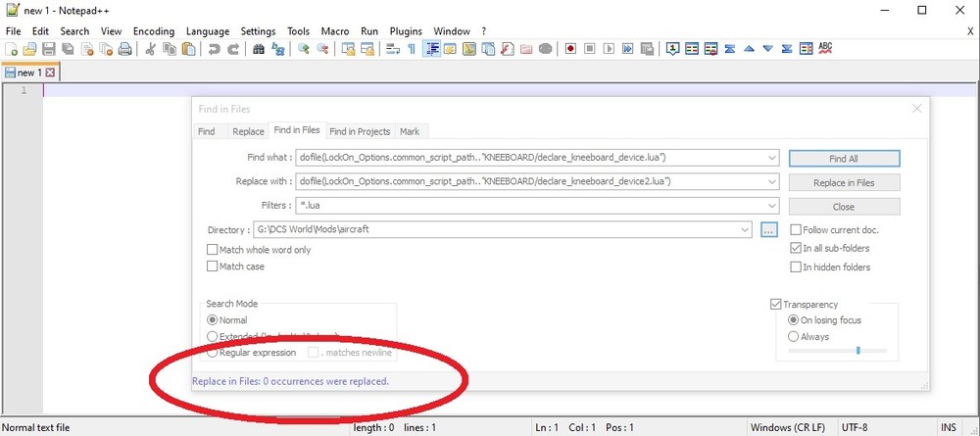Run macro multiple times with the double-arrow icon

click(628, 49)
